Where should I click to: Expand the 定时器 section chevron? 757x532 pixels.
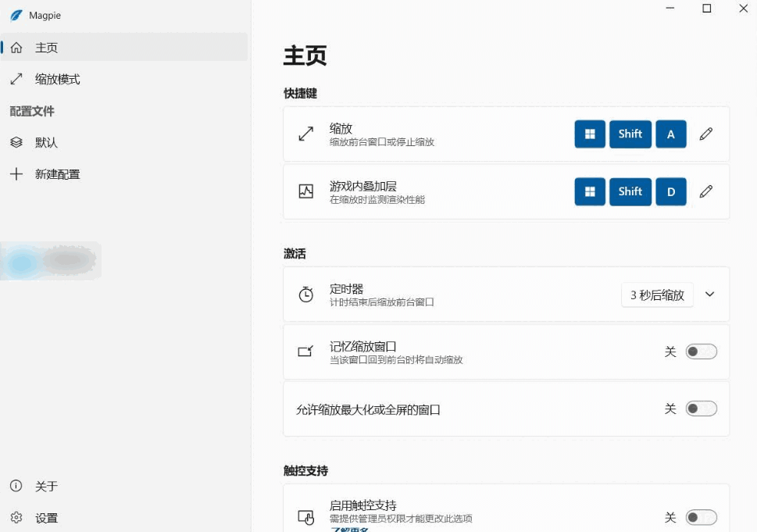tap(709, 295)
